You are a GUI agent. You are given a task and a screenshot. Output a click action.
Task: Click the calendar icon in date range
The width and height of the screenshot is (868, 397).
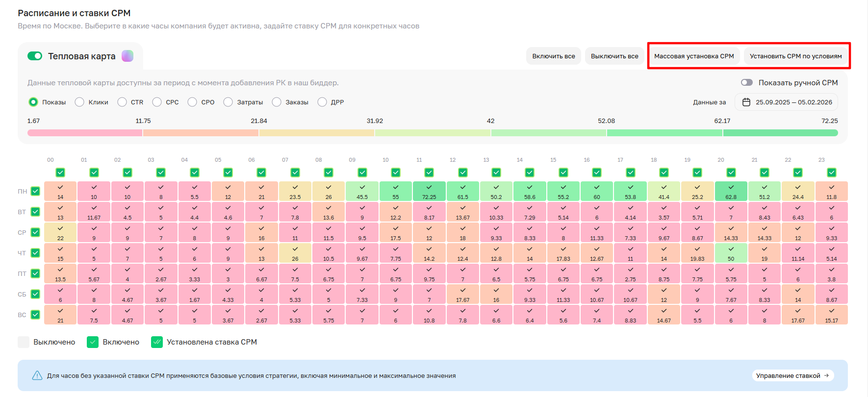click(746, 102)
